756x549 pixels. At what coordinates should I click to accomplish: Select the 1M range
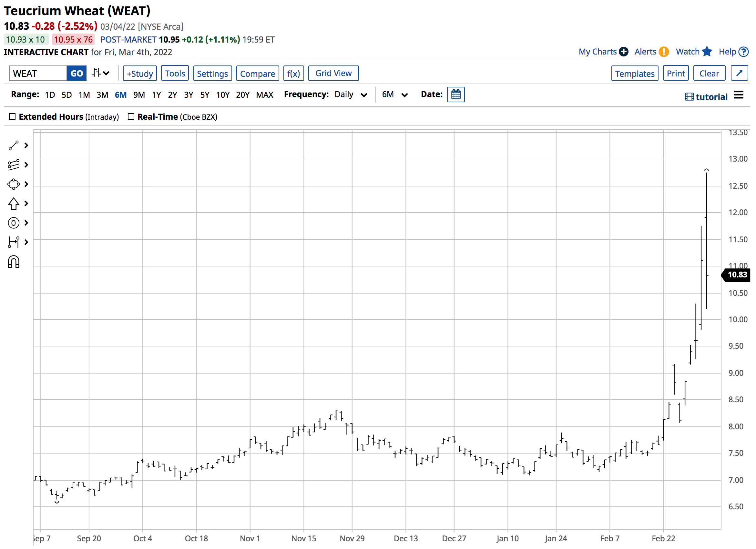[x=84, y=95]
